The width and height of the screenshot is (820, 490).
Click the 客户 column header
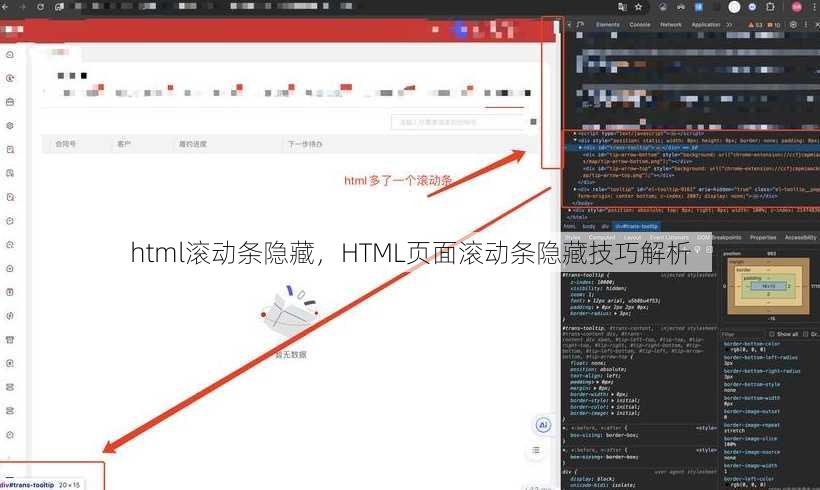124,144
